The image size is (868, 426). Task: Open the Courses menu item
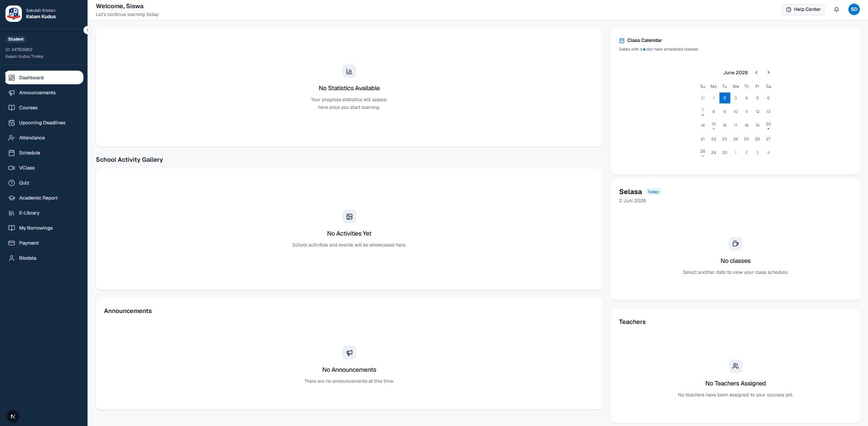[44, 108]
